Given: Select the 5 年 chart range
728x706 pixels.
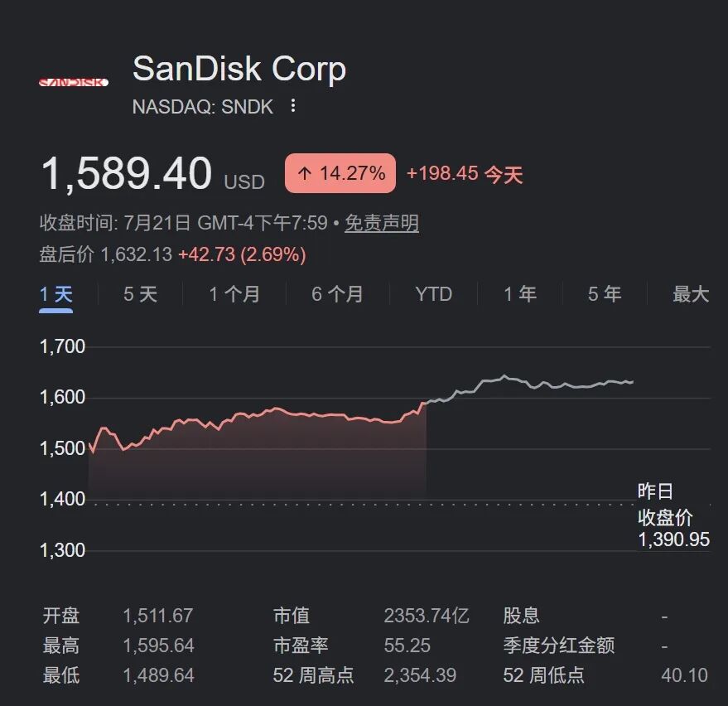Looking at the screenshot, I should (x=605, y=294).
